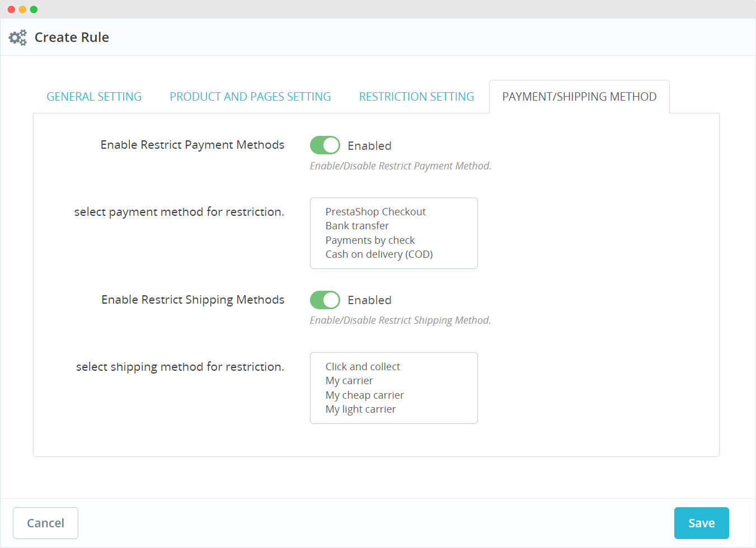This screenshot has width=756, height=548.
Task: Turn off Restrict Shipping Methods switch
Action: pyautogui.click(x=325, y=300)
